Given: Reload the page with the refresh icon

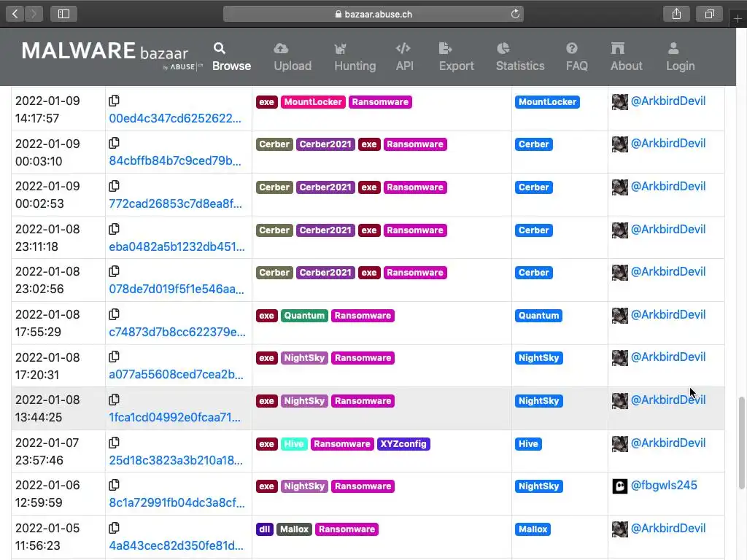Looking at the screenshot, I should point(515,14).
